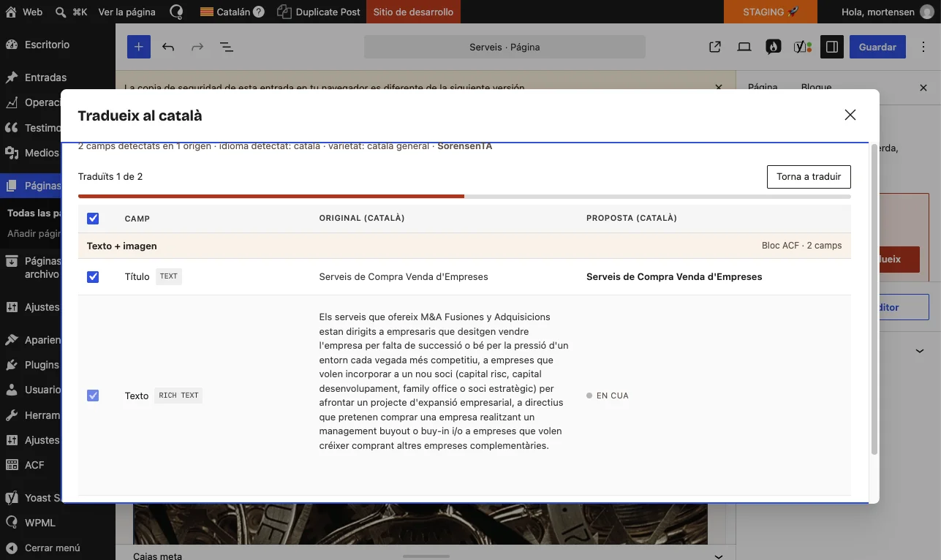Screen dimensions: 941x560
Task: Open Entradas in the admin menu
Action: point(45,77)
